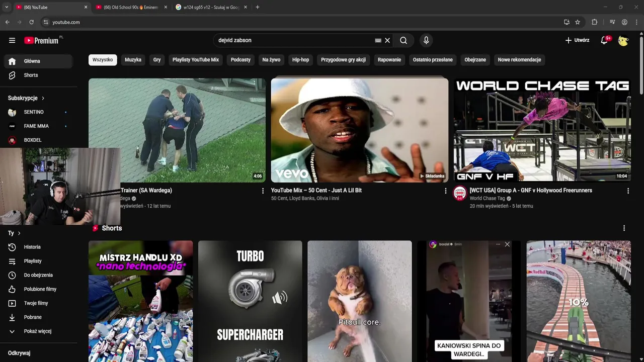Open Twoje filmy
Image resolution: width=644 pixels, height=362 pixels.
(39, 303)
